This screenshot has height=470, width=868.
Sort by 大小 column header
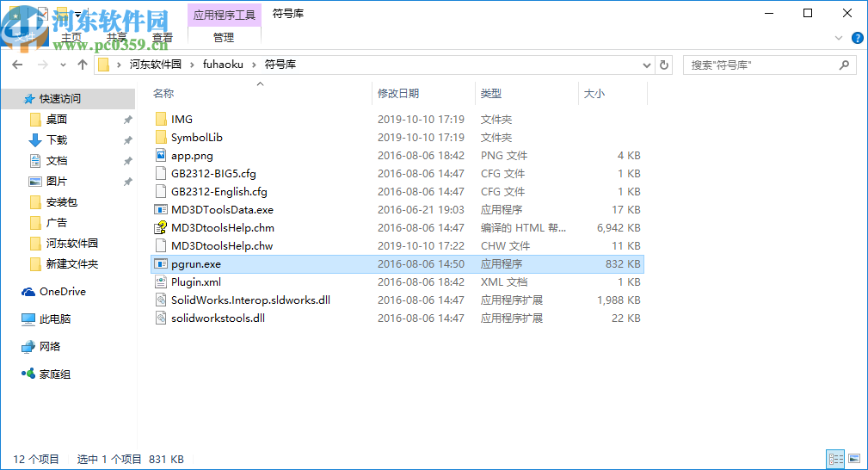click(x=594, y=94)
